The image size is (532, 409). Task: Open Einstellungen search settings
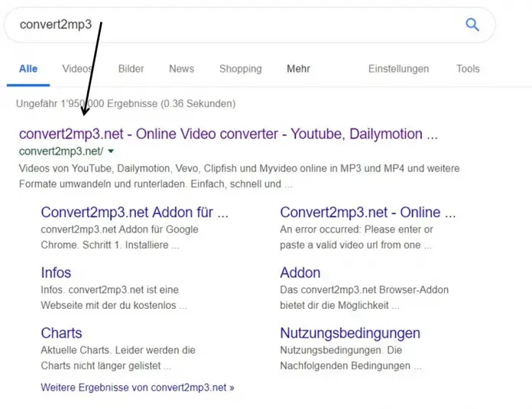[x=398, y=69]
